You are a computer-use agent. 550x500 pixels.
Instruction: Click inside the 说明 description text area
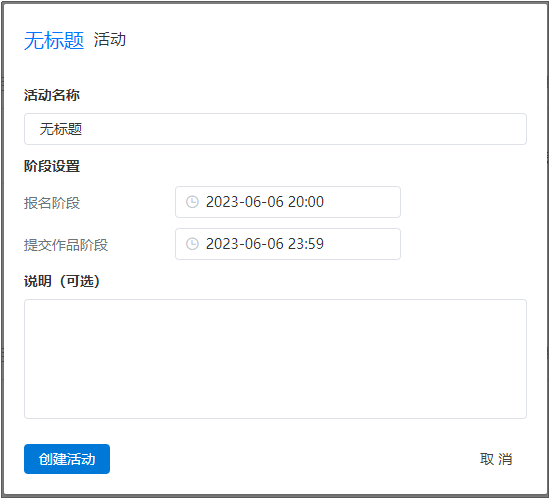[x=275, y=359]
